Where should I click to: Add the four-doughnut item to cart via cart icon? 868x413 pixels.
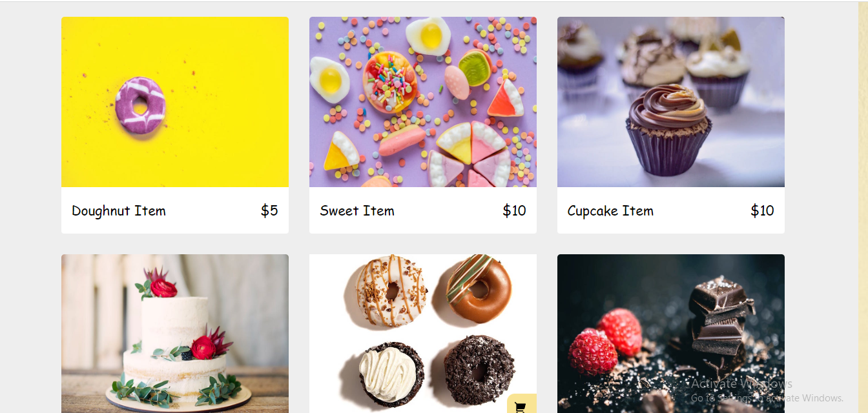[522, 405]
